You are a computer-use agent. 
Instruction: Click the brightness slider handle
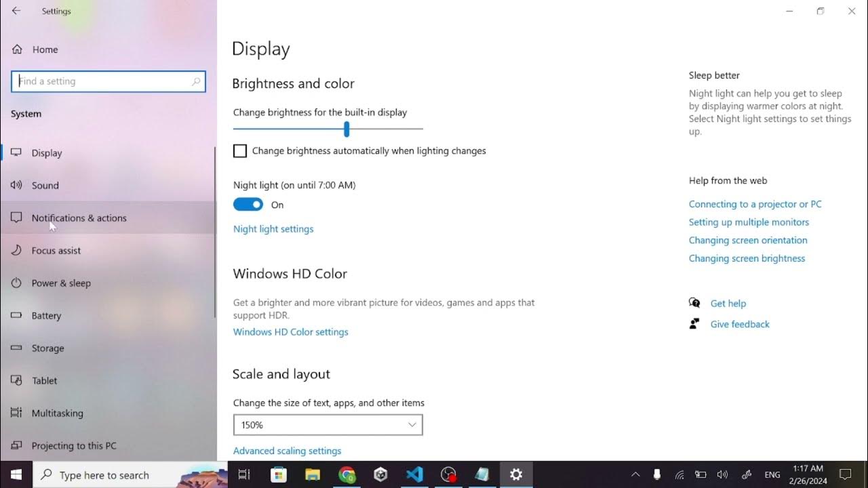point(347,129)
